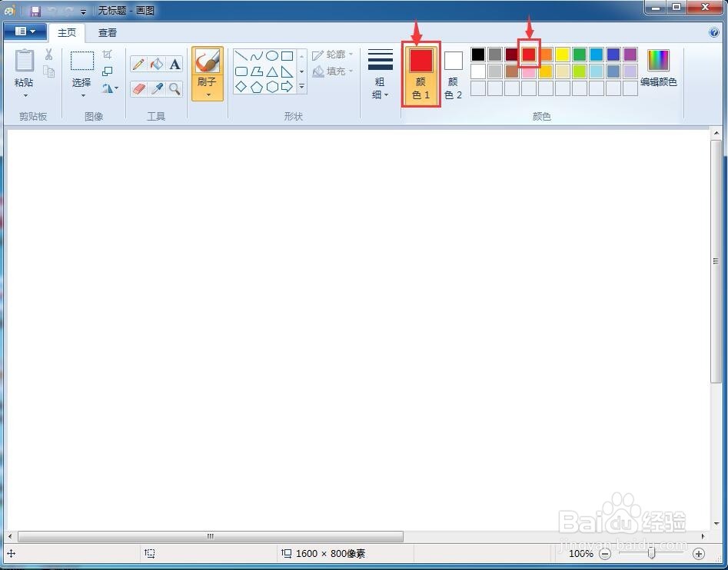Click the Copy icon
This screenshot has width=728, height=570.
pos(48,71)
